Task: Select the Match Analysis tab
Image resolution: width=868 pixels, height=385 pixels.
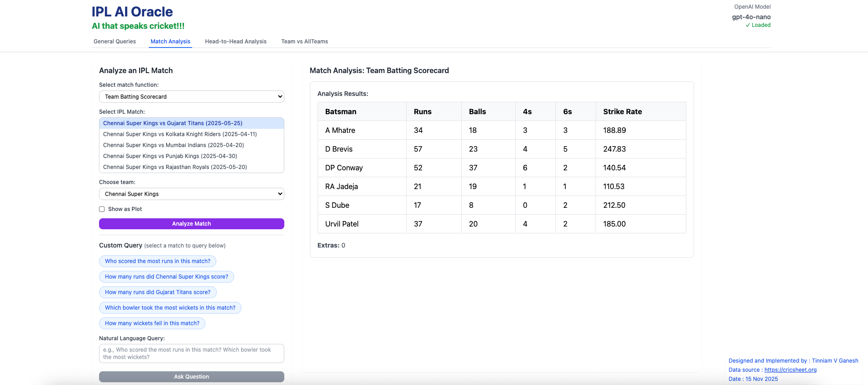Action: [170, 42]
